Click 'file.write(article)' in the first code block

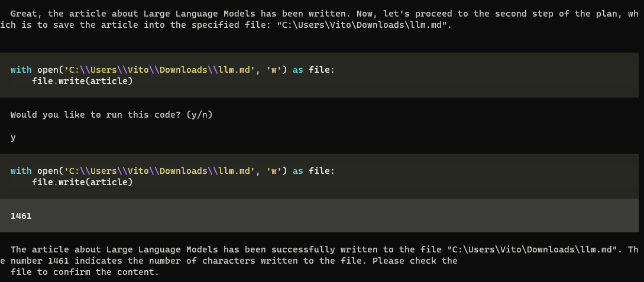pos(82,80)
